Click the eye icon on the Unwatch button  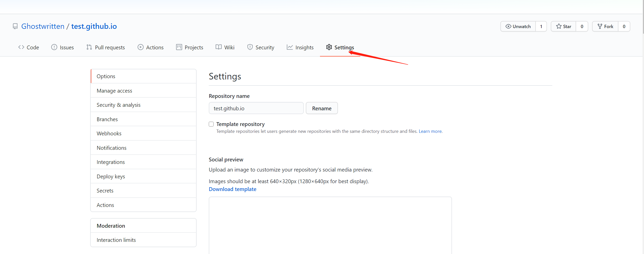[x=508, y=26]
